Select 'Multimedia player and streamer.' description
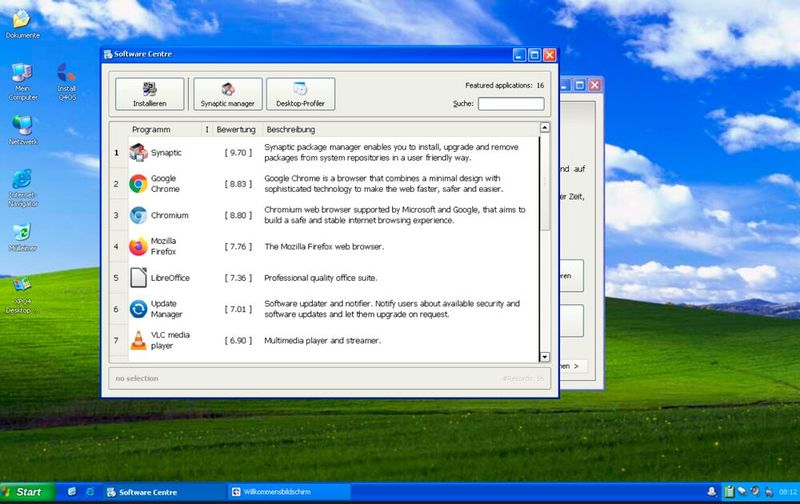 click(x=322, y=340)
